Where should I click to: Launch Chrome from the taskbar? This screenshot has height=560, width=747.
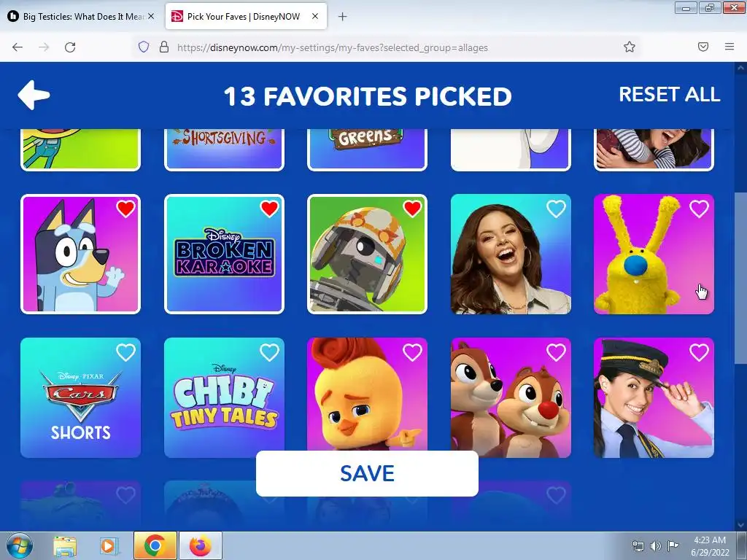pyautogui.click(x=155, y=545)
